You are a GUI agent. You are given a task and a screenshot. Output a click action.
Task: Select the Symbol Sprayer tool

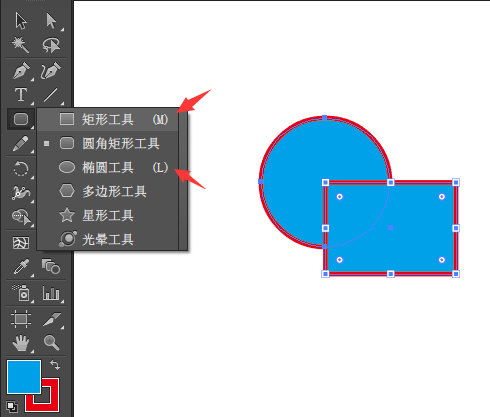coord(21,292)
